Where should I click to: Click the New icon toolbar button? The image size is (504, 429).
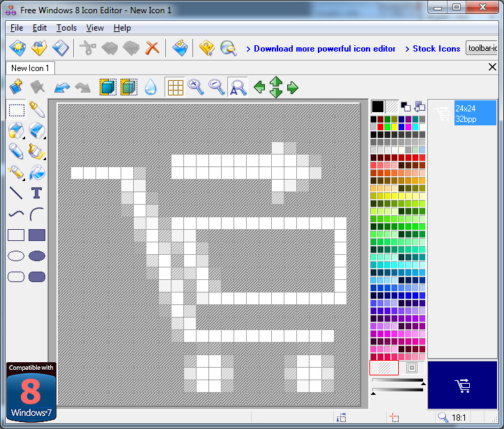tap(17, 48)
